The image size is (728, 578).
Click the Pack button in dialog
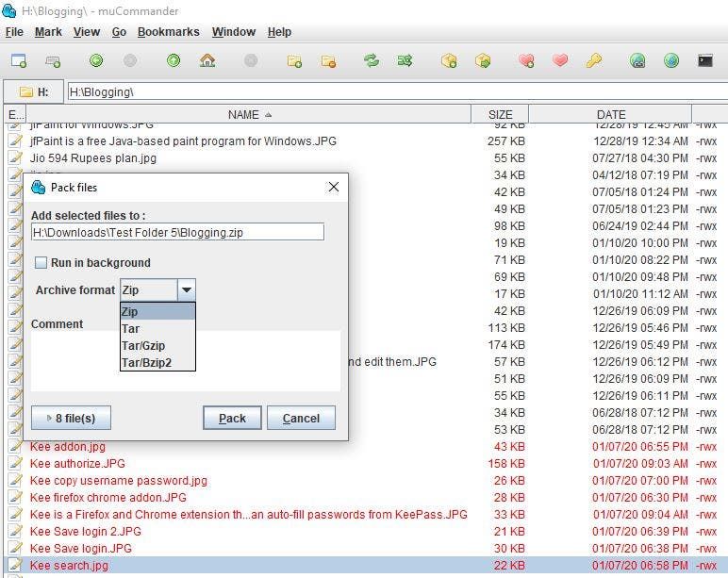(x=232, y=418)
